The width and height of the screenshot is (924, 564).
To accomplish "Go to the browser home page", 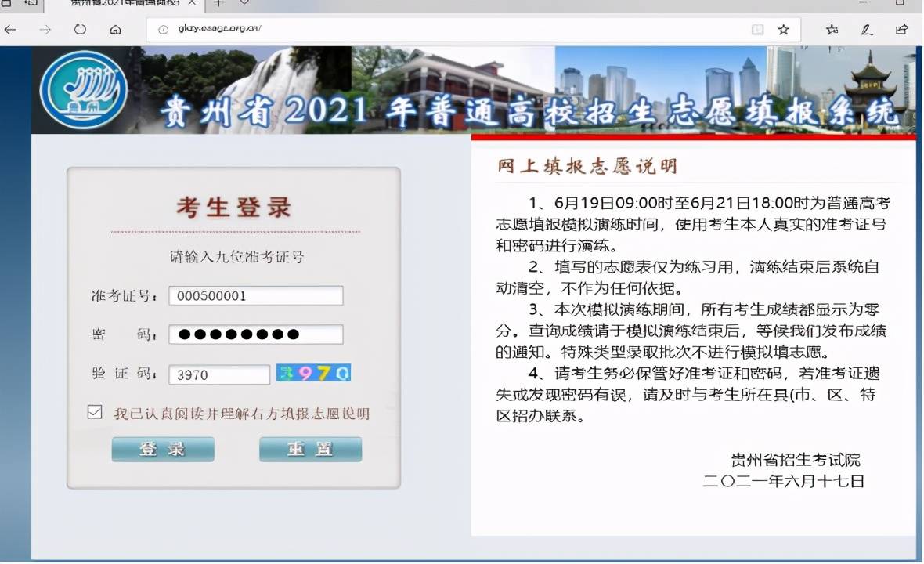I will [115, 30].
